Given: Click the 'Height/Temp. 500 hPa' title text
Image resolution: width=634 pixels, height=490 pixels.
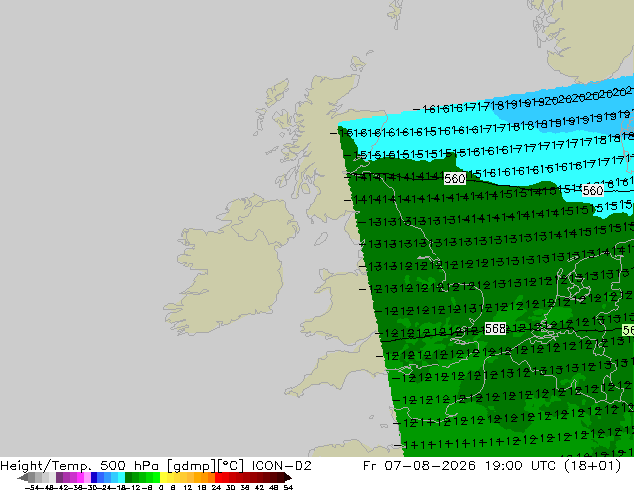Looking at the screenshot, I should point(80,466).
